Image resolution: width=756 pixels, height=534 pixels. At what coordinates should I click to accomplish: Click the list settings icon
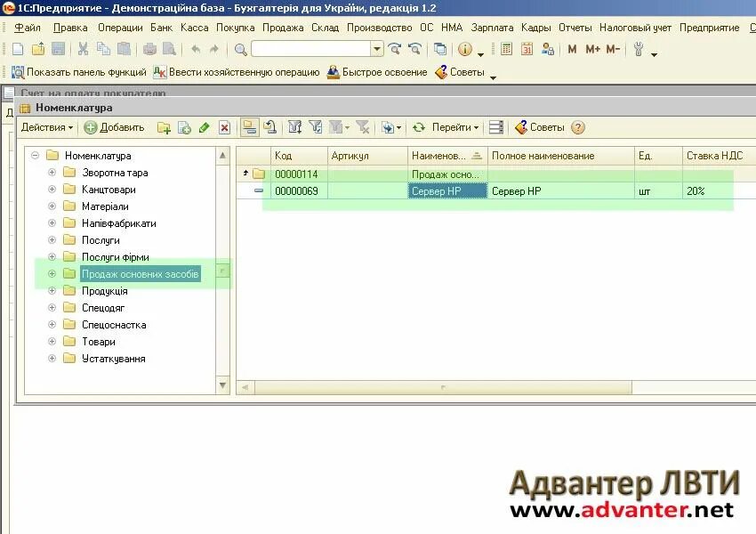click(x=496, y=127)
